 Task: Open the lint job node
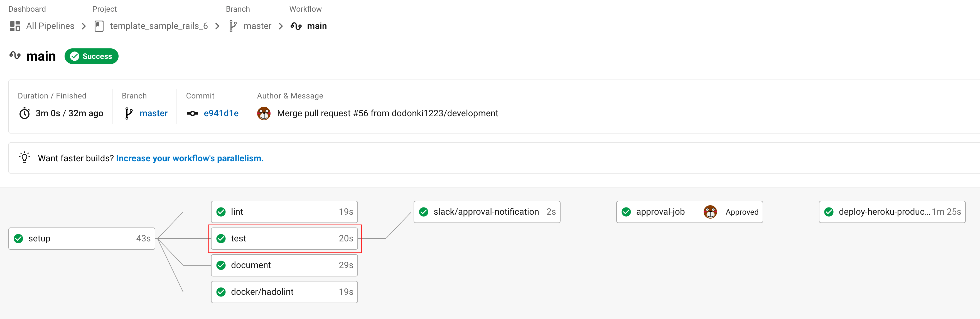[284, 212]
